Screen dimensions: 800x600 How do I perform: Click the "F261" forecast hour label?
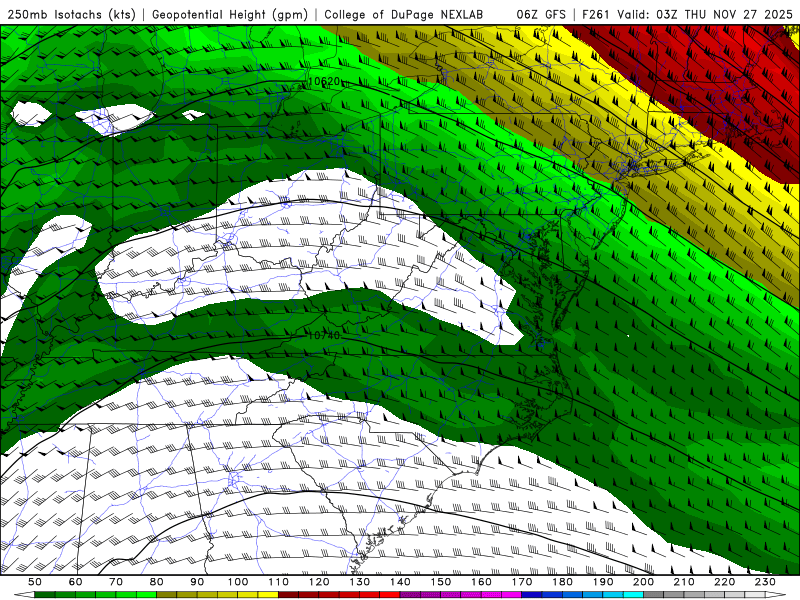(596, 14)
